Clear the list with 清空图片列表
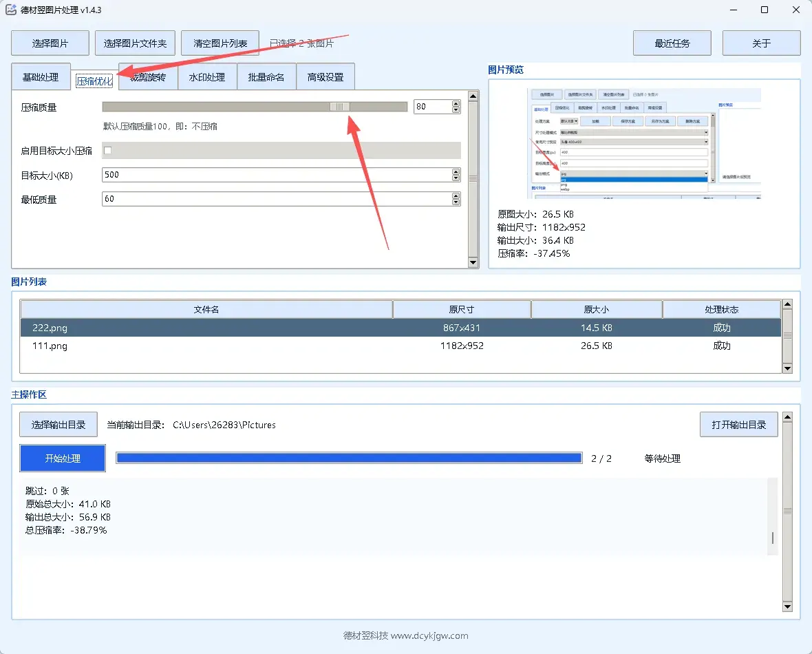 (220, 43)
